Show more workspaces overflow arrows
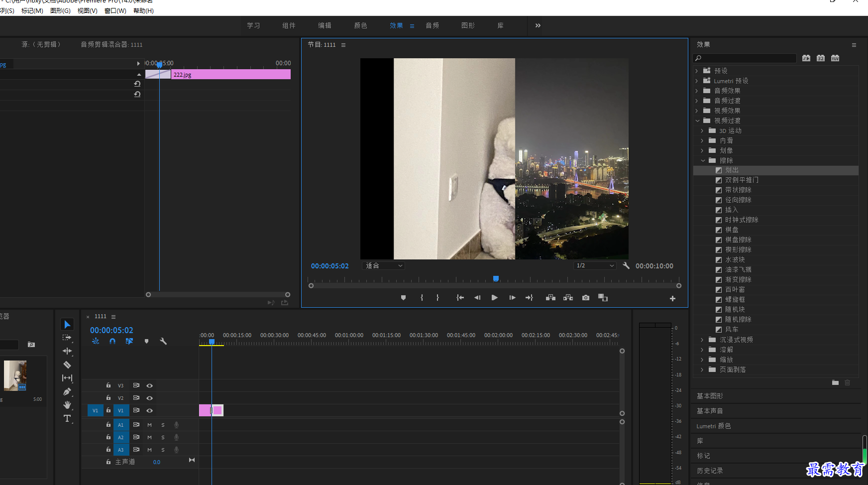Viewport: 868px width, 485px height. tap(538, 25)
